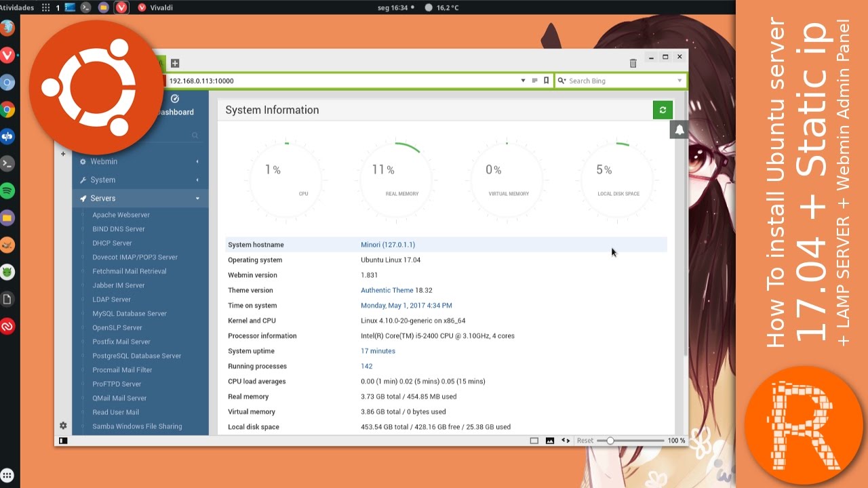868x488 pixels.
Task: Open Vivaldi settings gear icon
Action: 63,426
